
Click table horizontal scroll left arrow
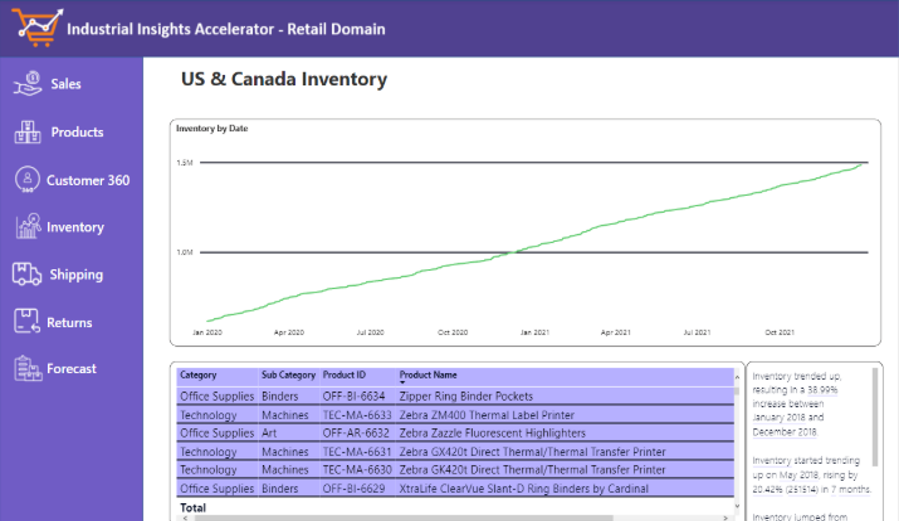tap(185, 518)
